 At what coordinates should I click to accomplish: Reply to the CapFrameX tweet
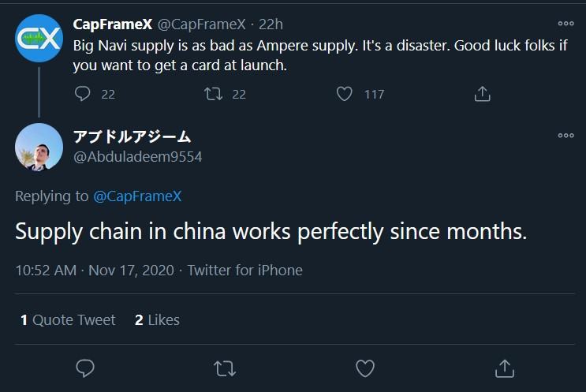[x=84, y=94]
